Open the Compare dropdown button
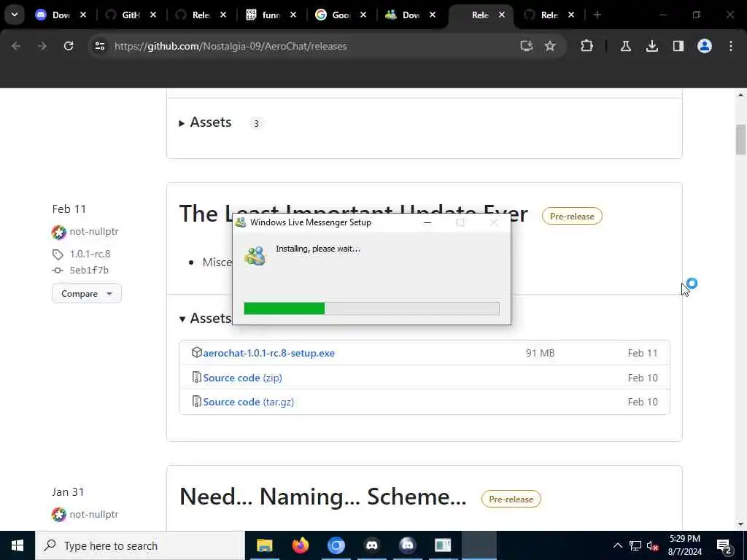Image resolution: width=747 pixels, height=560 pixels. tap(87, 293)
